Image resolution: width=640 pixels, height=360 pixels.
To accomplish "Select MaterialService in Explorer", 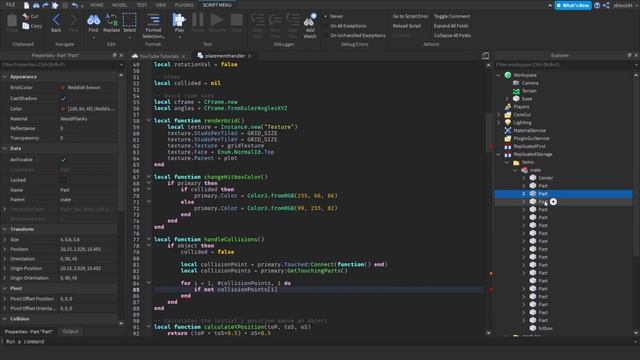I will [x=529, y=130].
